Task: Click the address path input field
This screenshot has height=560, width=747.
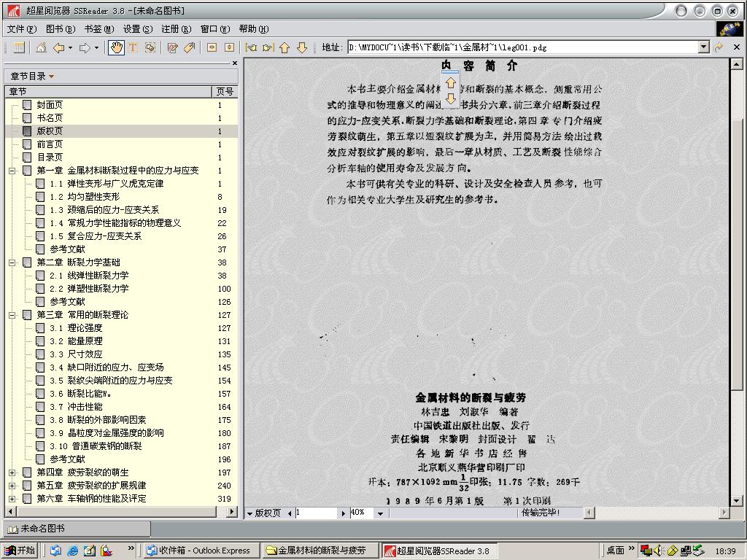Action: pyautogui.click(x=522, y=47)
